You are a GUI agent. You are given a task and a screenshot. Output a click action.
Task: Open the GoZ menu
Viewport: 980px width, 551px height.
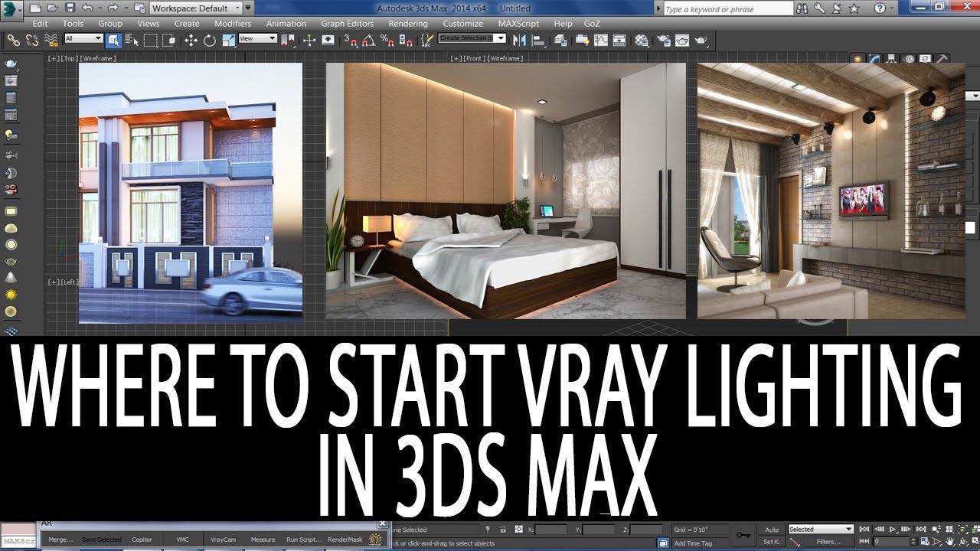[x=592, y=24]
